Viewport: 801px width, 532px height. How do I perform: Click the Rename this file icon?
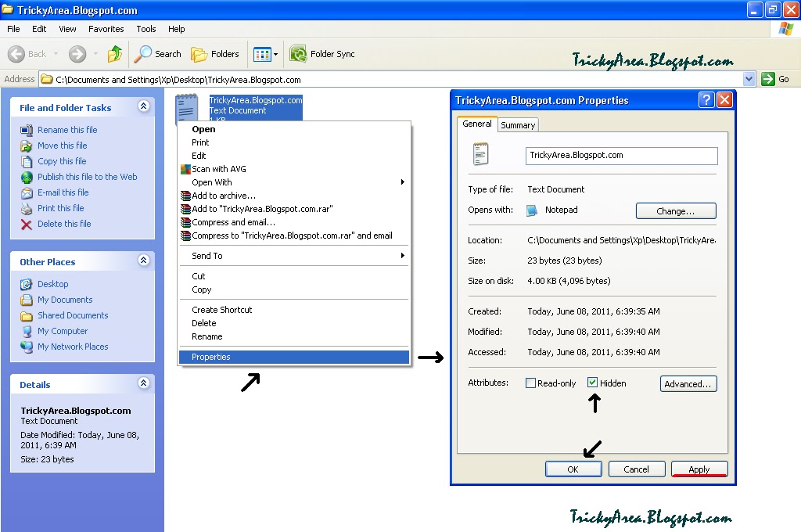coord(27,131)
